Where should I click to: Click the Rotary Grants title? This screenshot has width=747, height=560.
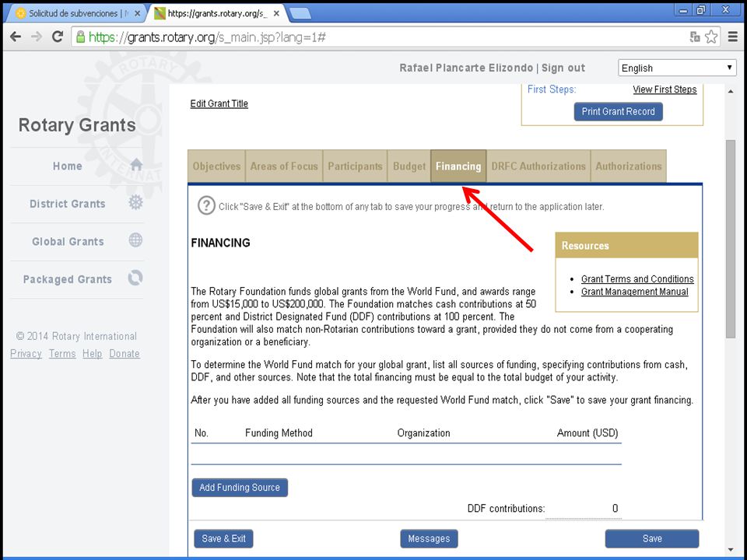[77, 125]
